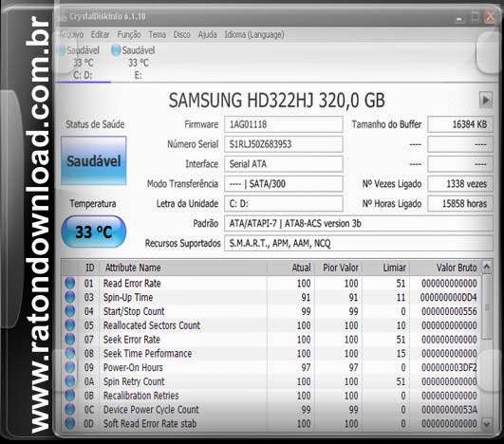Click the serial number field S1RLJ50Z683953
The width and height of the screenshot is (504, 444).
tap(284, 144)
